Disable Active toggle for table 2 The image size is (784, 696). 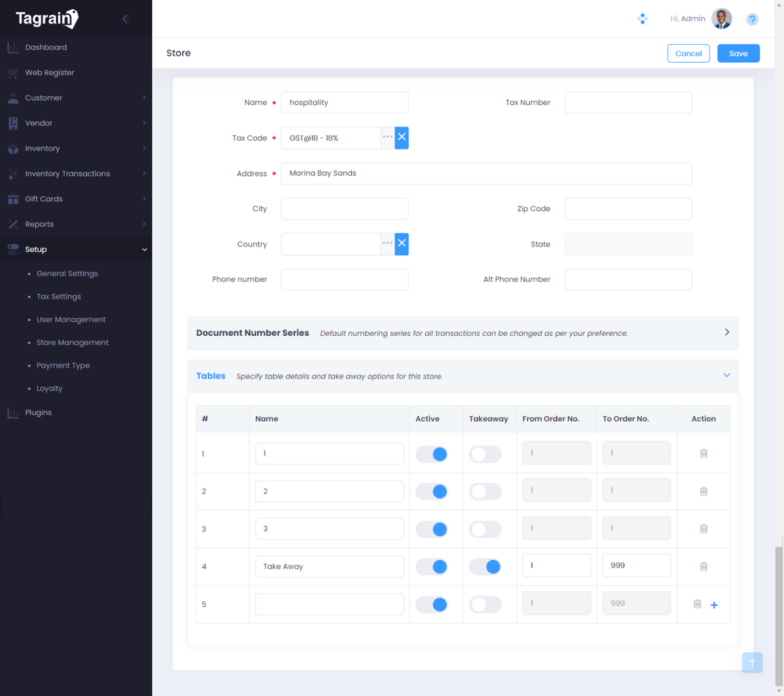[432, 492]
